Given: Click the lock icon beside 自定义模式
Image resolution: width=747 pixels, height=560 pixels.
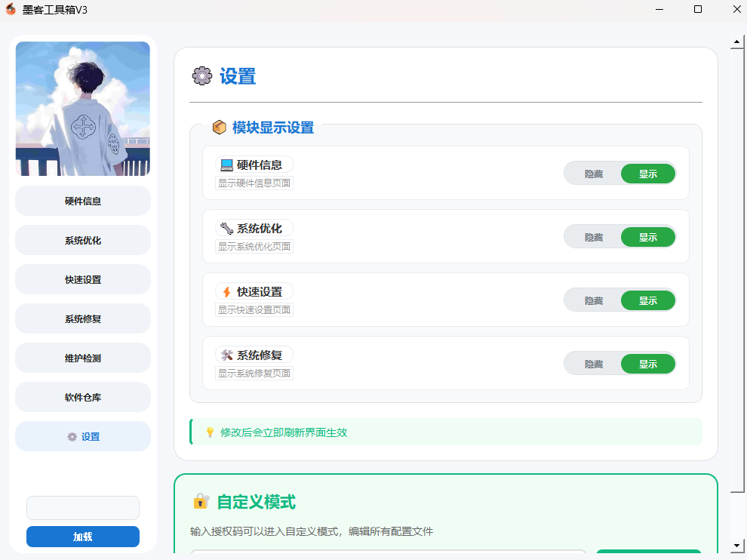Looking at the screenshot, I should coord(201,501).
